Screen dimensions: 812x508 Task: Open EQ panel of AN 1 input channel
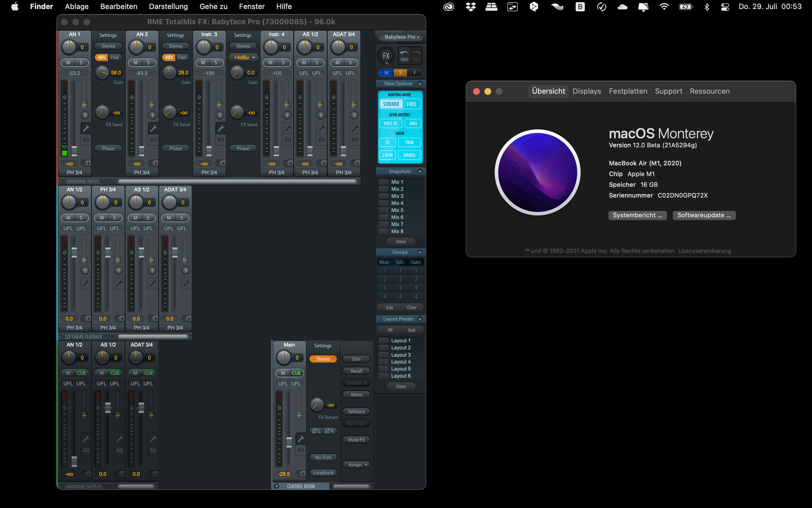pos(86,139)
